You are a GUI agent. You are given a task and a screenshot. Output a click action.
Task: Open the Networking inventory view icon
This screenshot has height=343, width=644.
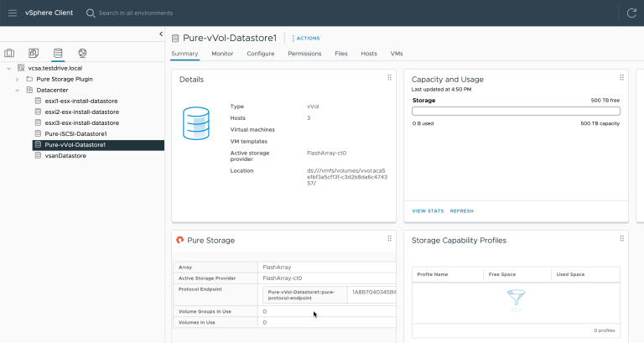(82, 54)
